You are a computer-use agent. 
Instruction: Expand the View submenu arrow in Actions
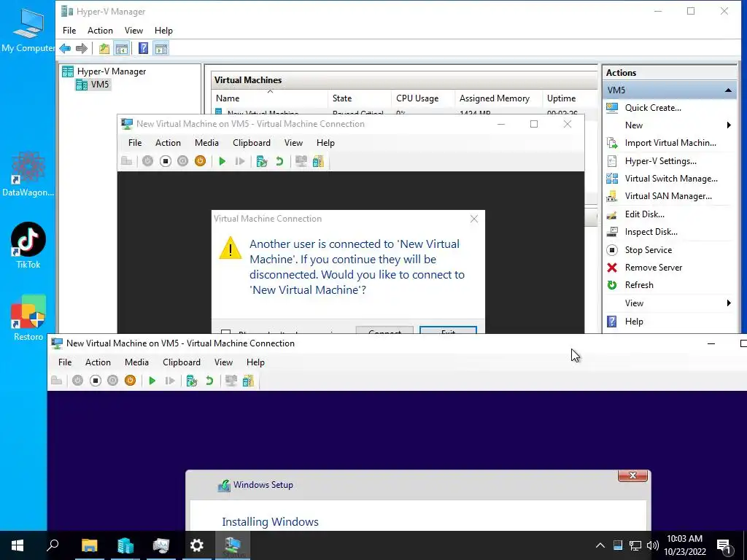tap(729, 303)
